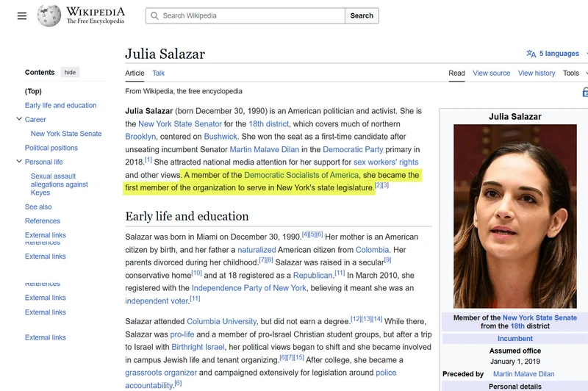Click the Early life and education heading
This screenshot has width=588, height=391.
coord(187,216)
